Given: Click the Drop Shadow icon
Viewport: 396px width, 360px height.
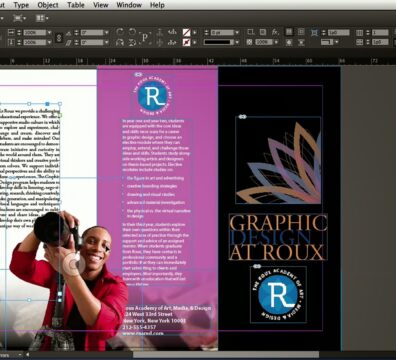Looking at the screenshot, I should 263,32.
